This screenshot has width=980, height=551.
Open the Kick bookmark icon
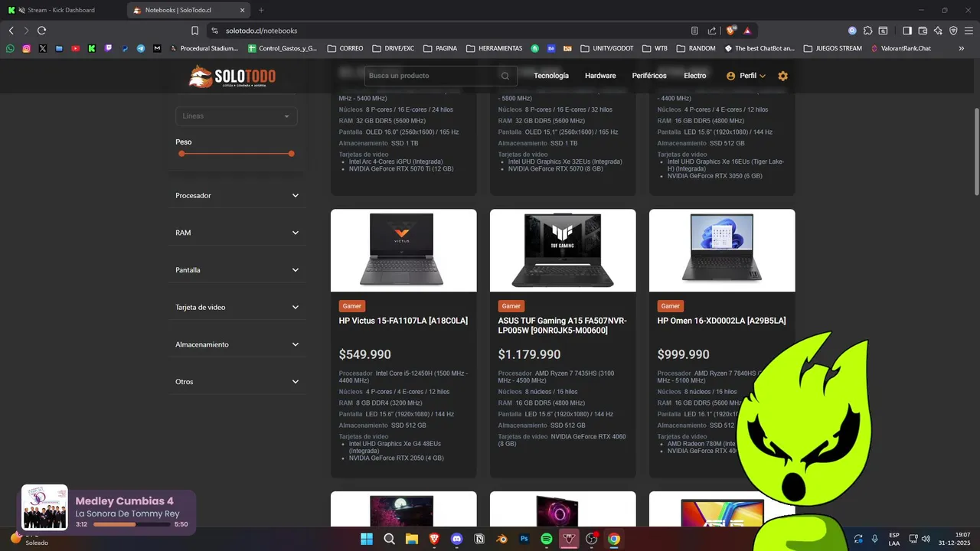pos(92,48)
